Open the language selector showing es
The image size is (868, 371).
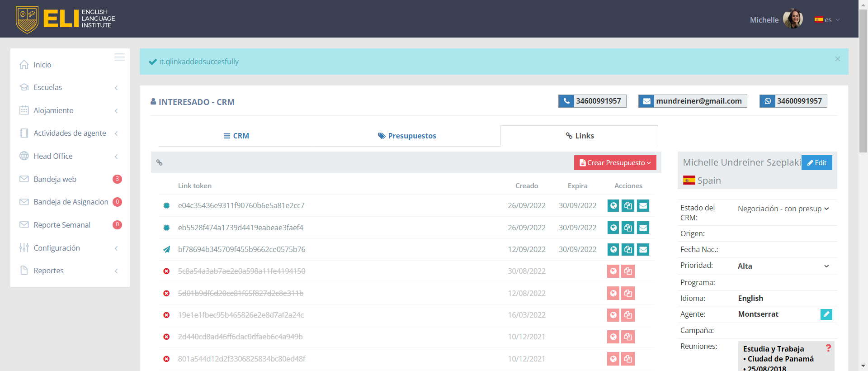(x=827, y=20)
